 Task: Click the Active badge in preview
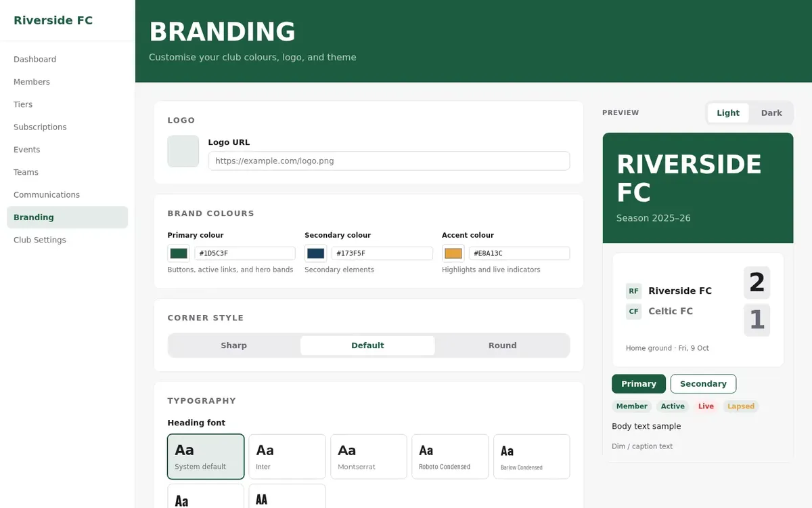(x=673, y=406)
